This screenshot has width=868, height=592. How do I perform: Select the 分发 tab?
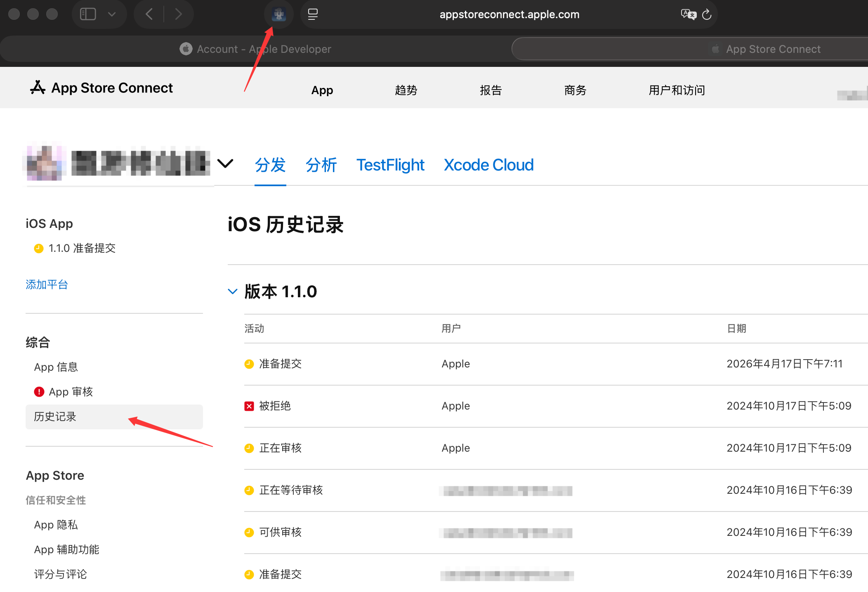(270, 165)
